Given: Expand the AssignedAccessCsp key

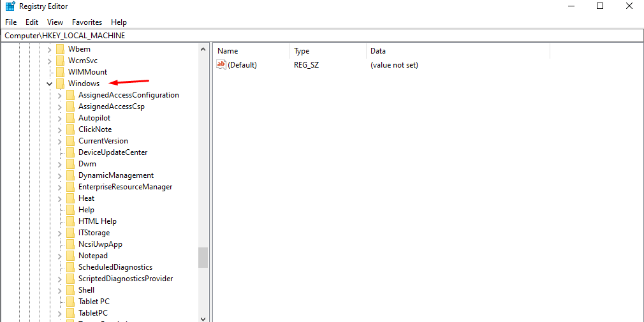Looking at the screenshot, I should click(60, 106).
